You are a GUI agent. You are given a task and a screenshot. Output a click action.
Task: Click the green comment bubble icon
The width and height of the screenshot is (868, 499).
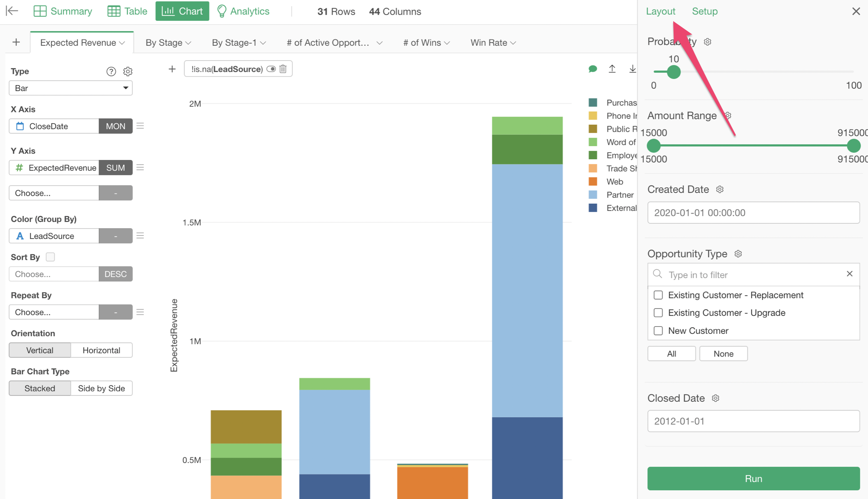tap(592, 69)
